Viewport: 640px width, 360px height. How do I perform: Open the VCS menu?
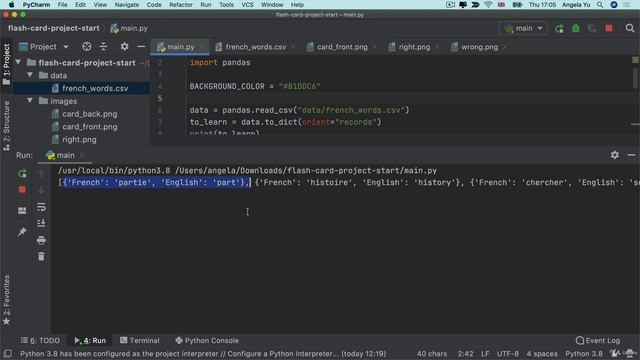coord(247,5)
